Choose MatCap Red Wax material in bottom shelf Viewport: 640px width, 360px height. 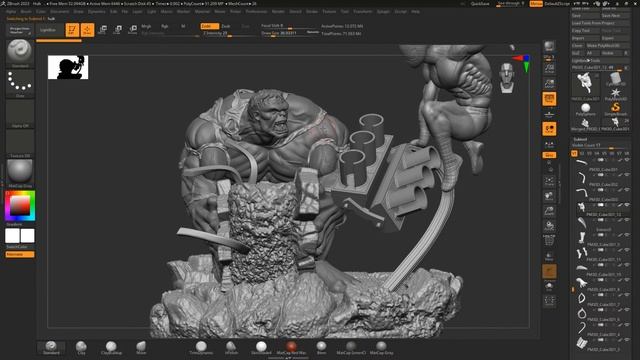tap(291, 348)
